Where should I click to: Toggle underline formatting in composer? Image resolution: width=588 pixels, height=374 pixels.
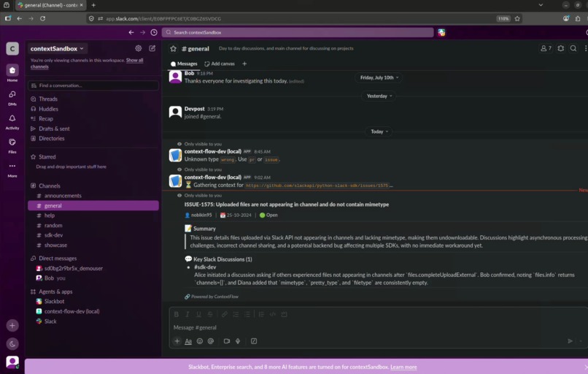198,314
